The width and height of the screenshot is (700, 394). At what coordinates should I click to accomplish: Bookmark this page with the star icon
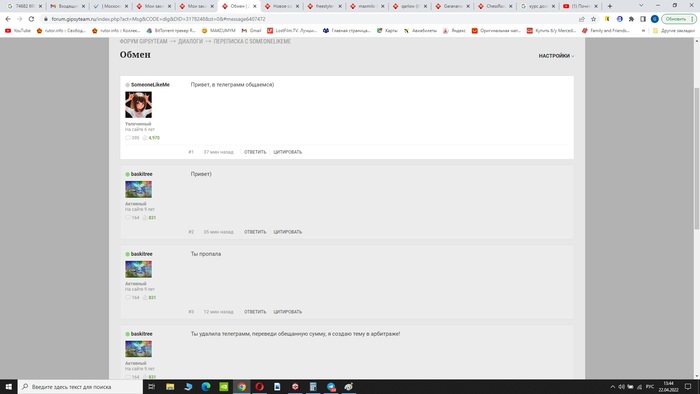click(593, 19)
